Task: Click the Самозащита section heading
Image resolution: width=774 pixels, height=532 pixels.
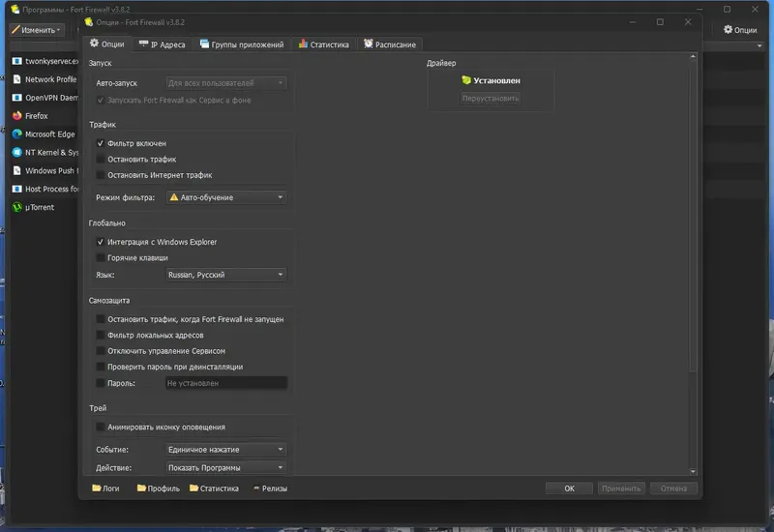Action: tap(109, 300)
